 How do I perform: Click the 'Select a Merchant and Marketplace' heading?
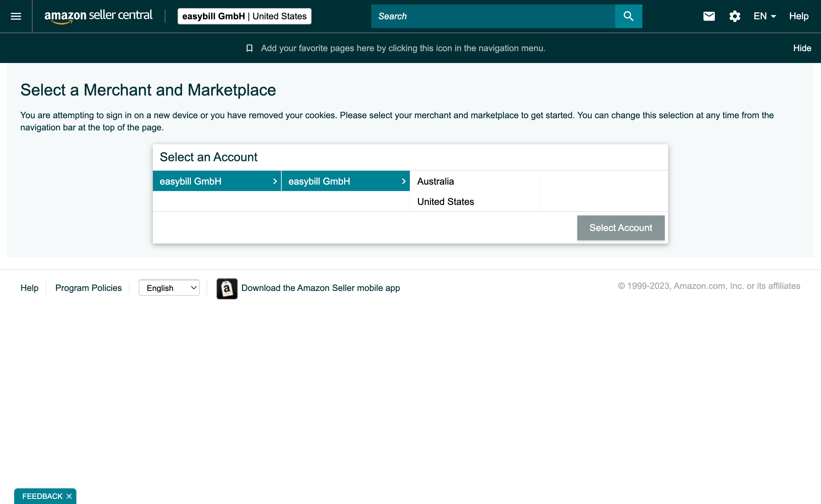click(x=148, y=90)
